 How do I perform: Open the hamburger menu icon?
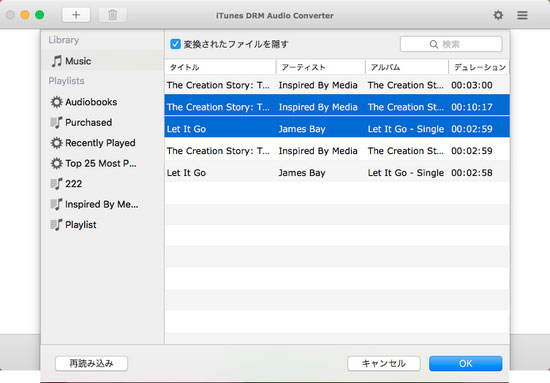click(x=522, y=15)
